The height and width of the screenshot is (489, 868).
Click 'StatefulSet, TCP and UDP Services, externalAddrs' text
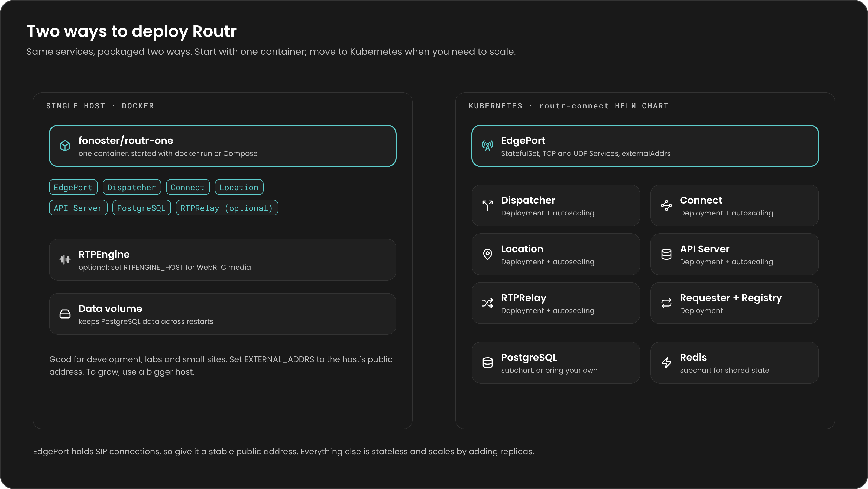tap(586, 153)
